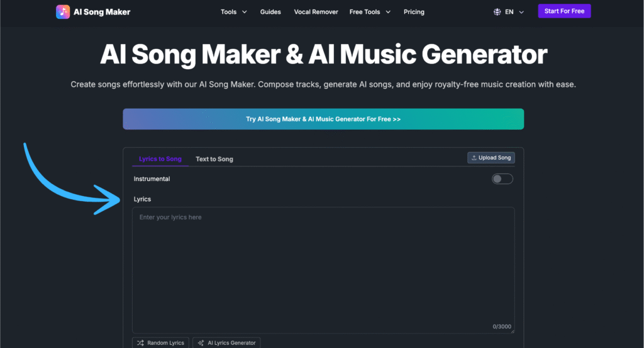
Task: Expand the Free Tools dropdown menu
Action: (x=370, y=12)
